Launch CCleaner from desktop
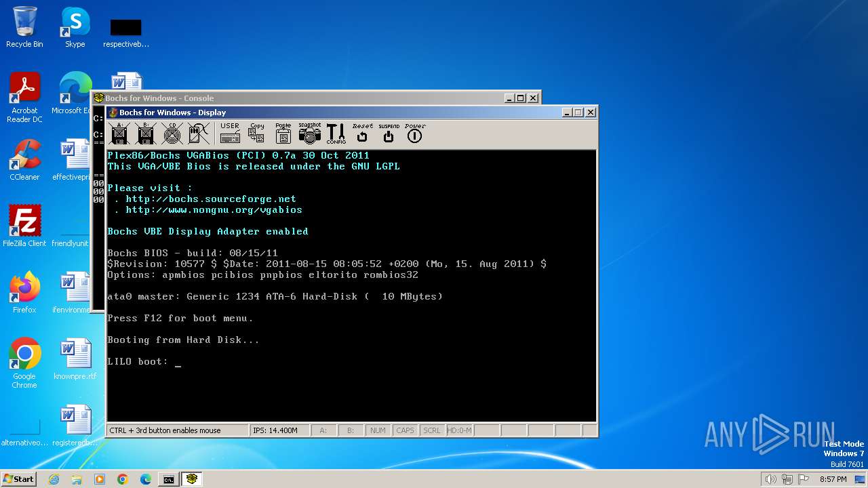Viewport: 868px width, 488px height. point(24,159)
